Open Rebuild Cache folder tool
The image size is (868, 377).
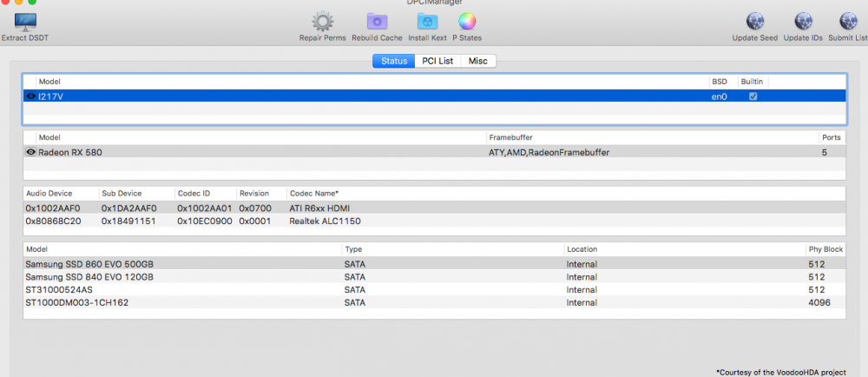coord(377,22)
